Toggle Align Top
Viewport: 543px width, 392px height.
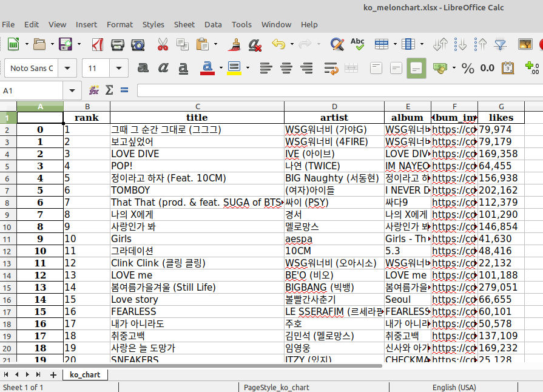click(376, 68)
